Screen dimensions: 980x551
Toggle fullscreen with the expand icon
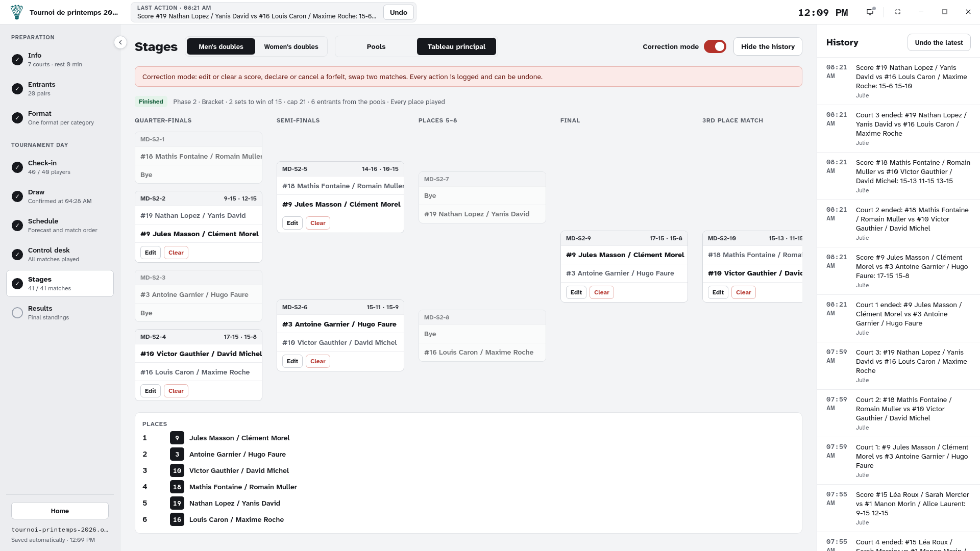(898, 12)
